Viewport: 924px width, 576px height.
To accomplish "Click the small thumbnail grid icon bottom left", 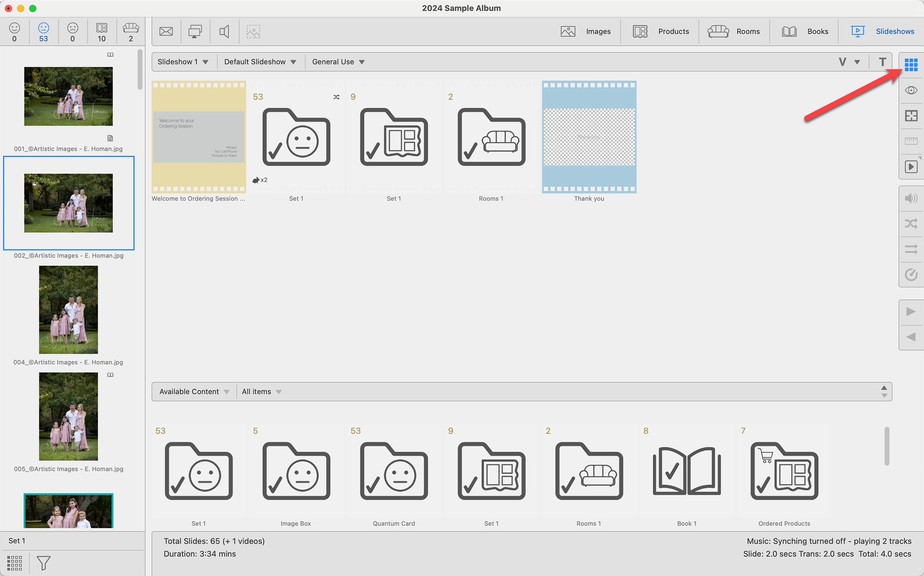I will (x=15, y=562).
